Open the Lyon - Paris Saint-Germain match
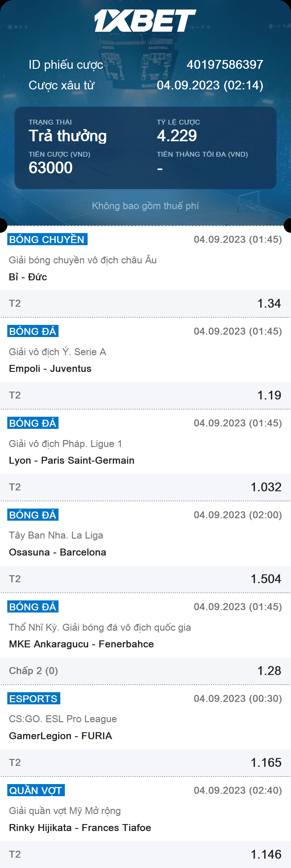291x868 pixels. 72,460
